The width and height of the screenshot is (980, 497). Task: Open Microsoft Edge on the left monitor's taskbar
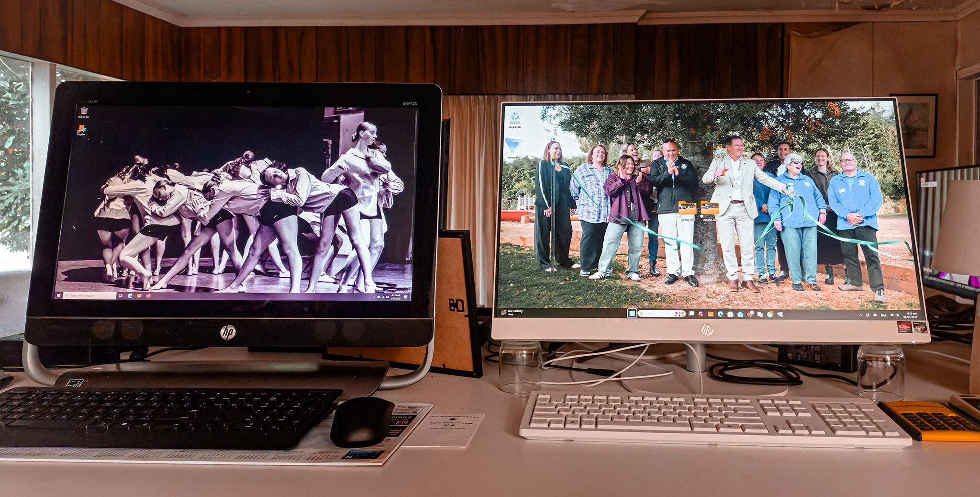coord(130,296)
